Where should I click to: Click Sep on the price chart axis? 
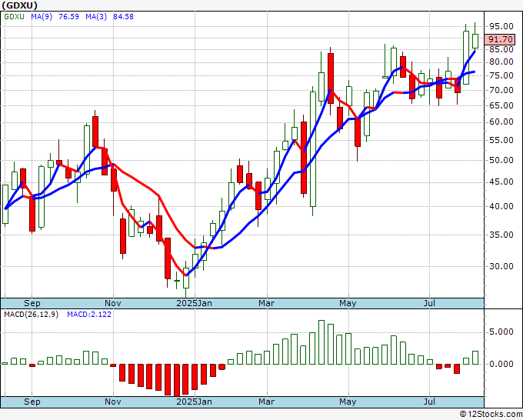tap(32, 303)
